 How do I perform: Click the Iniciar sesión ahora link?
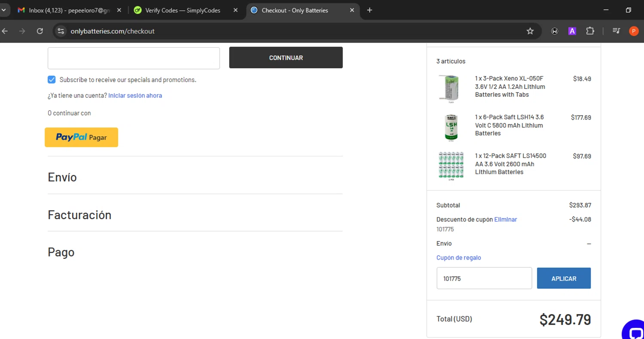coord(135,95)
